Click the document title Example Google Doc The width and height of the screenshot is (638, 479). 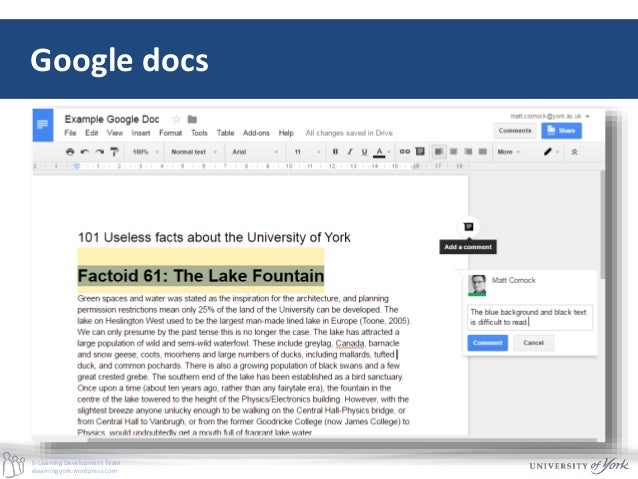tap(112, 119)
